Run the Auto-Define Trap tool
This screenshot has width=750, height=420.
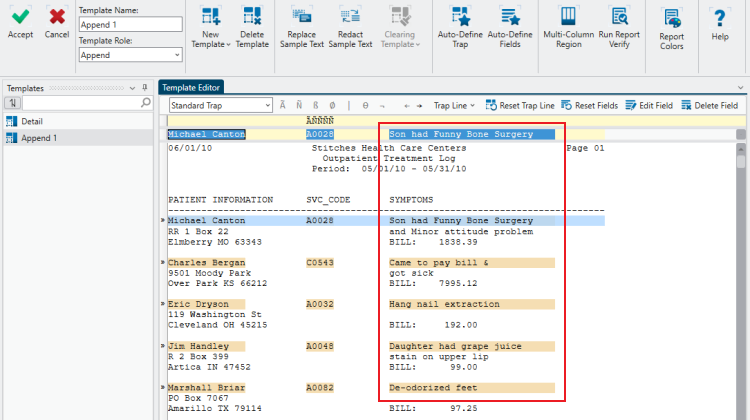click(460, 17)
